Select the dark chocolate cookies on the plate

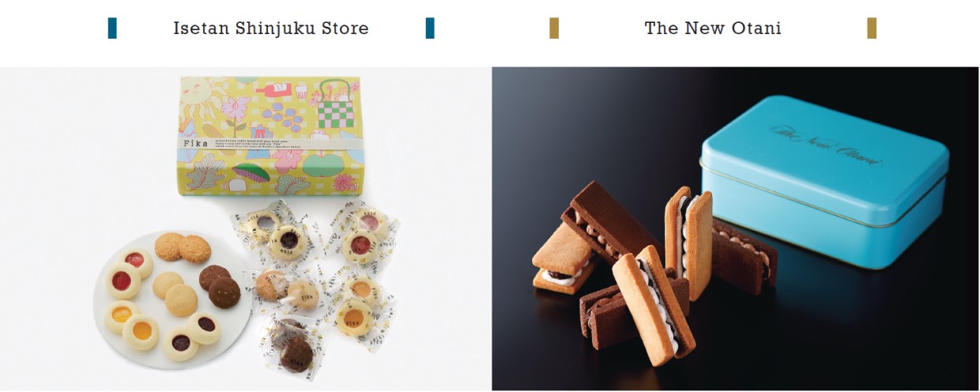219,285
